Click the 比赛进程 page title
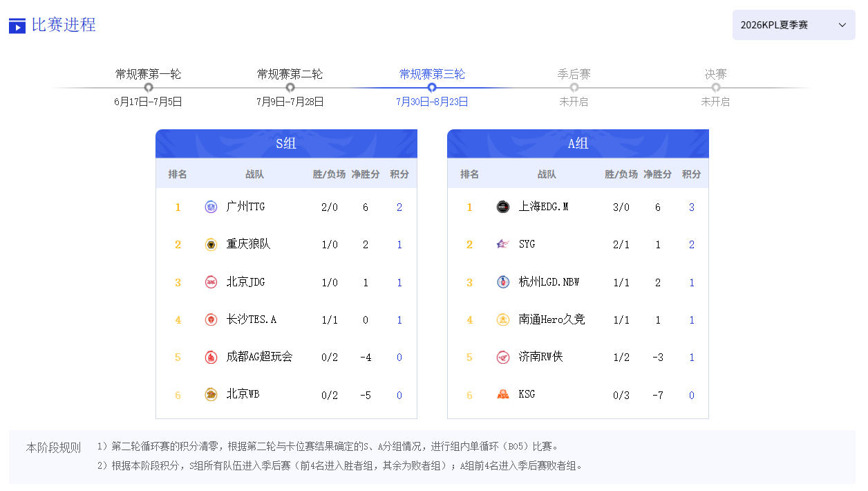Viewport: 868px width, 491px height. coord(64,25)
